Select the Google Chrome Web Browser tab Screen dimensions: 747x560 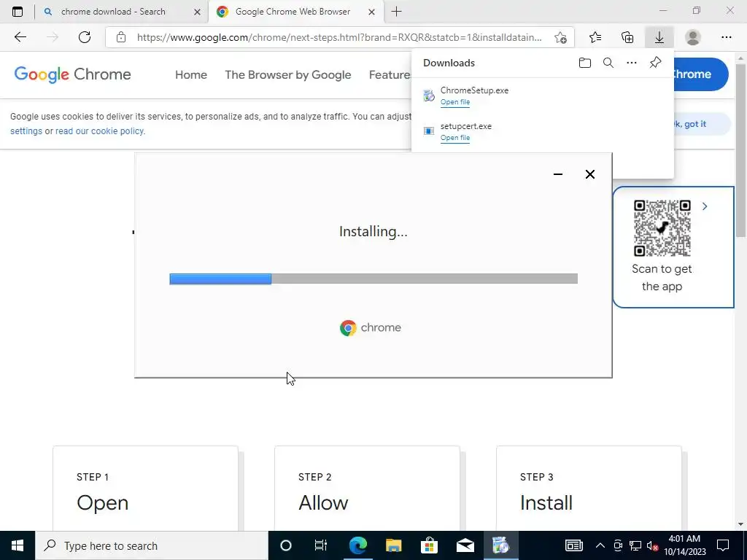click(x=295, y=12)
